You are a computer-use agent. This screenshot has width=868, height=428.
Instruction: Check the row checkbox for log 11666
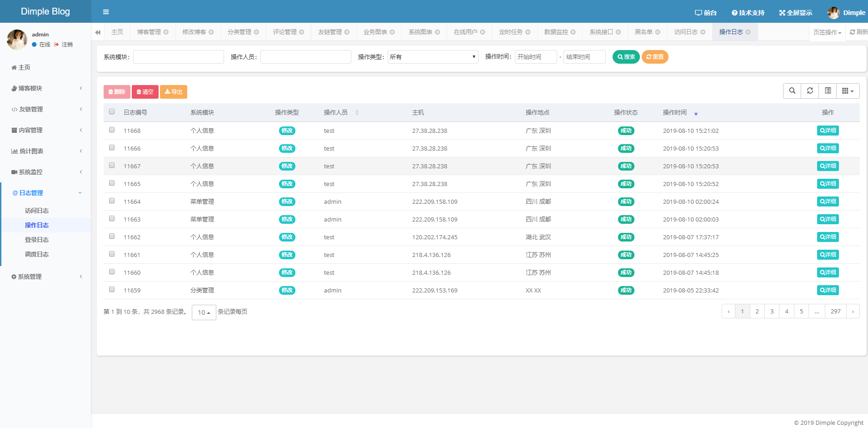point(112,147)
